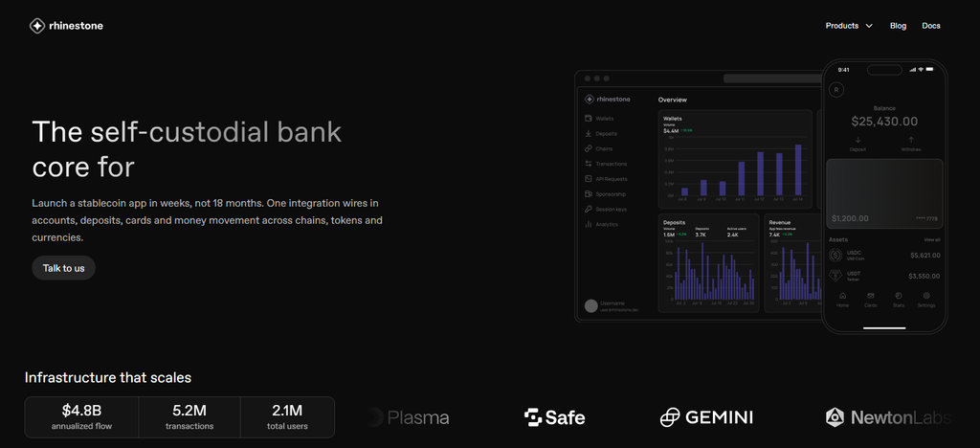Click the 2.4K active users value

(732, 235)
